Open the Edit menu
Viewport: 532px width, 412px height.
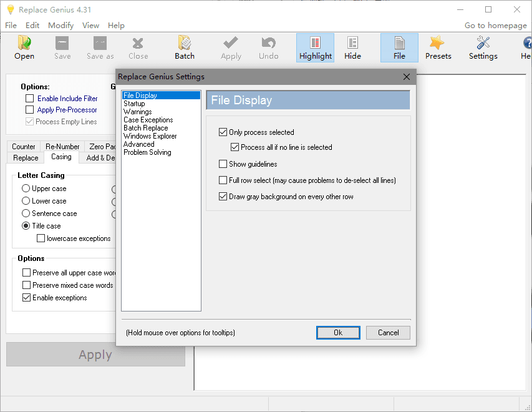pyautogui.click(x=32, y=26)
